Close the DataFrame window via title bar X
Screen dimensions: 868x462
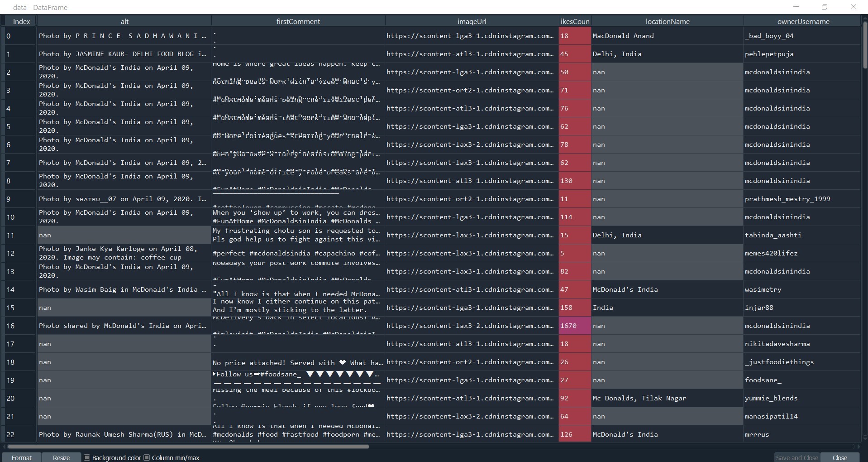pyautogui.click(x=854, y=7)
